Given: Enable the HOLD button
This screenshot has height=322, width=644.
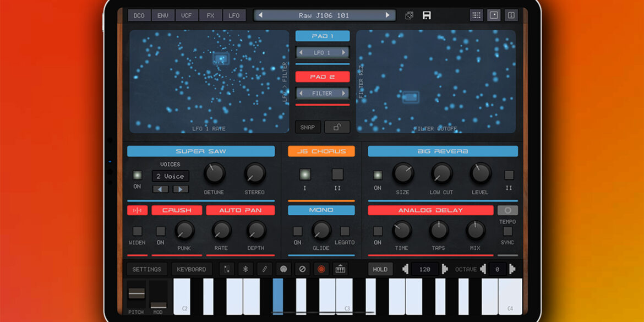Looking at the screenshot, I should [x=380, y=269].
